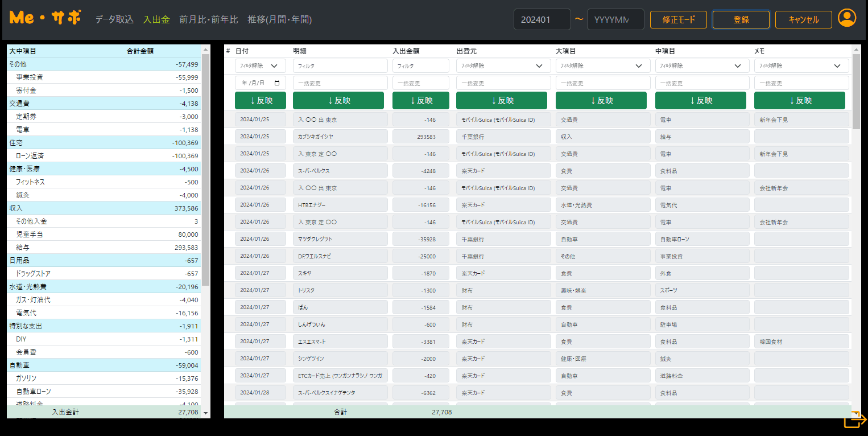Click the end-date YYYYMM input field
The width and height of the screenshot is (868, 436).
point(615,19)
